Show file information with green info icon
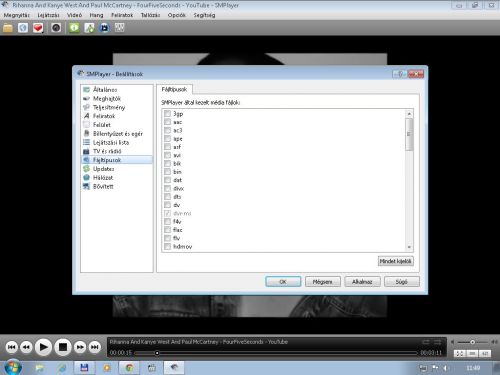Screen dimensions: 500x375 (74, 28)
